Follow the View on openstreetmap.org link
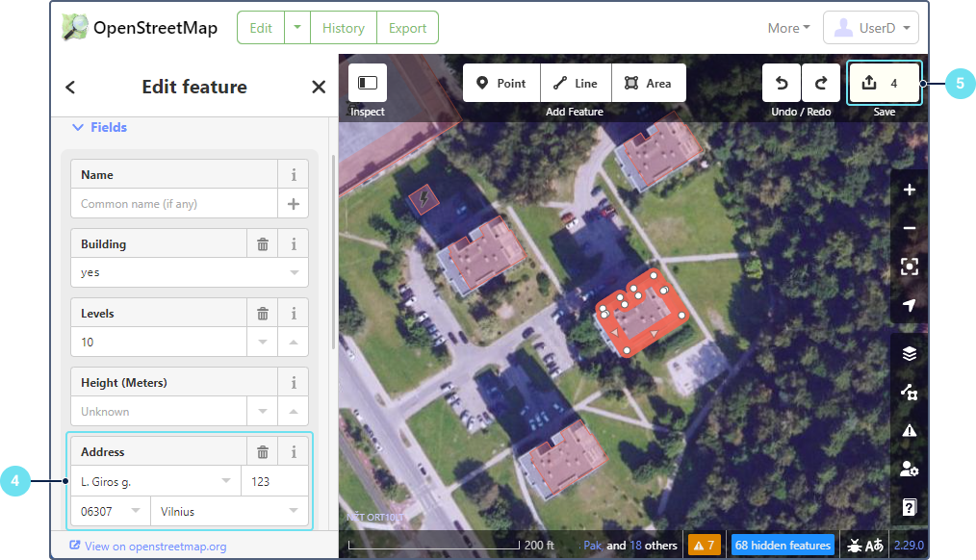976x560 pixels. point(155,547)
